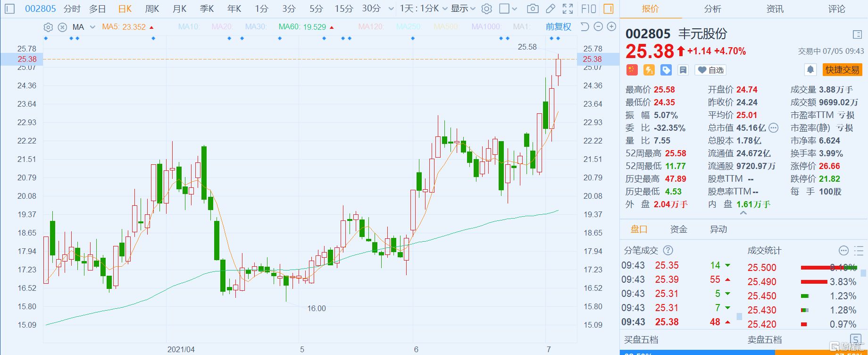Click the 002805 stock code link

coord(41,8)
